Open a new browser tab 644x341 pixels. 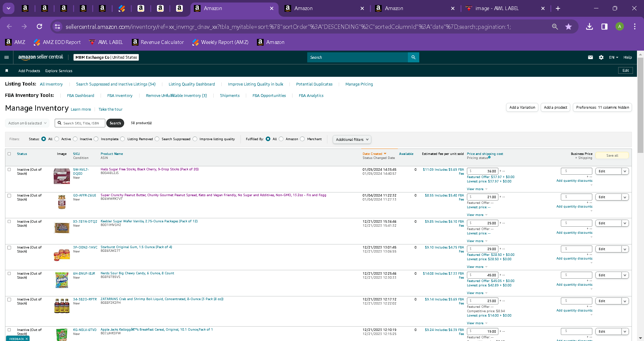(x=558, y=8)
